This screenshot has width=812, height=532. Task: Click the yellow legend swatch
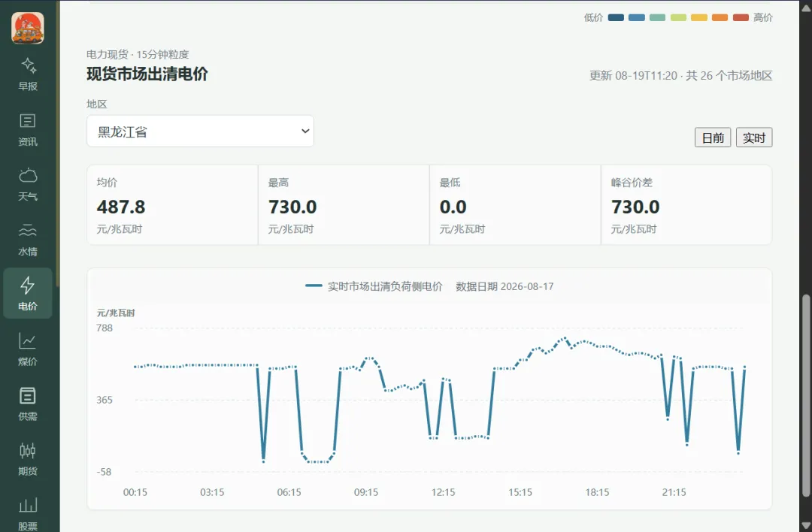699,17
